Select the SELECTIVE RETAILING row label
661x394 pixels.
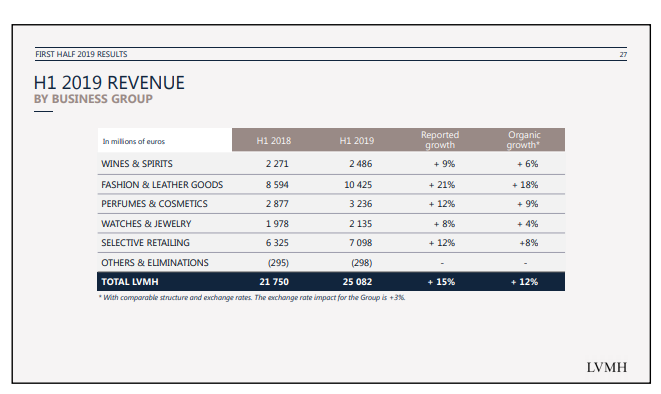click(145, 243)
